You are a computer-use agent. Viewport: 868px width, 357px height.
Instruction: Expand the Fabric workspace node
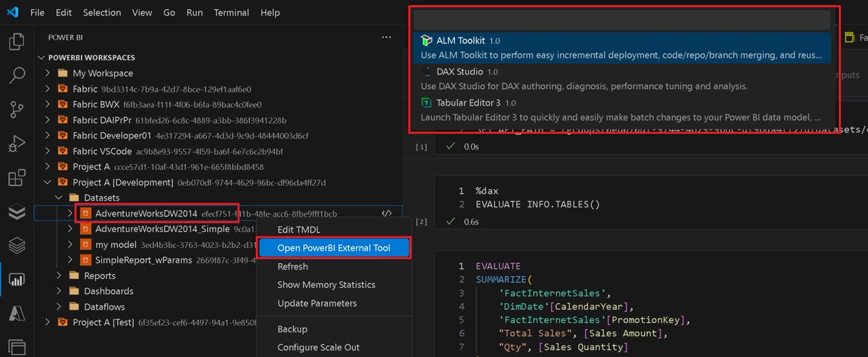point(47,89)
